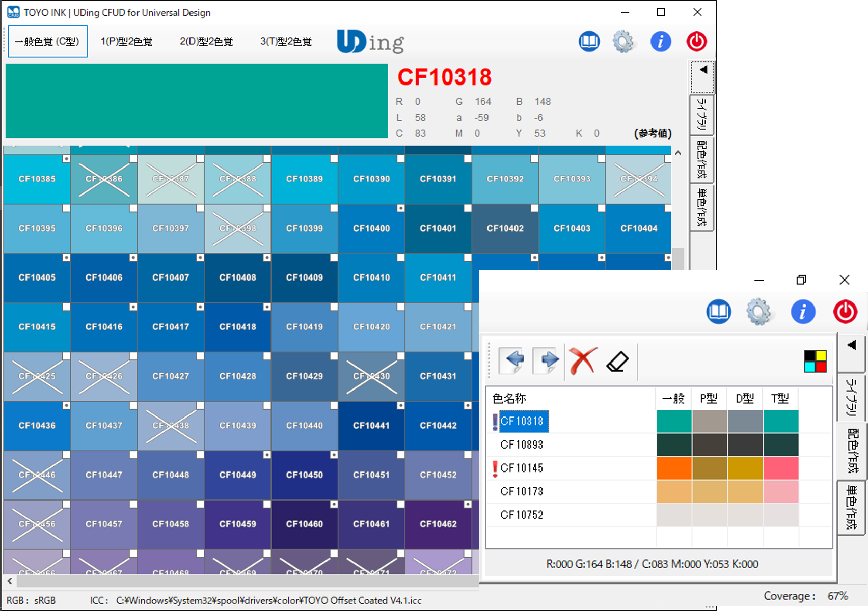The width and height of the screenshot is (868, 611).
Task: Toggle the checkbox on CF10441 swatch
Action: click(x=401, y=406)
